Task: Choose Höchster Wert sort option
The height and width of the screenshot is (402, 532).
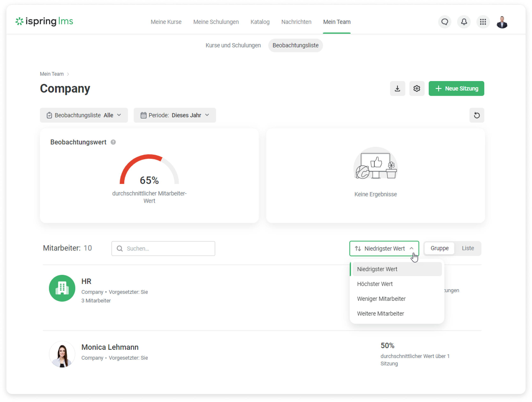Action: (x=374, y=284)
